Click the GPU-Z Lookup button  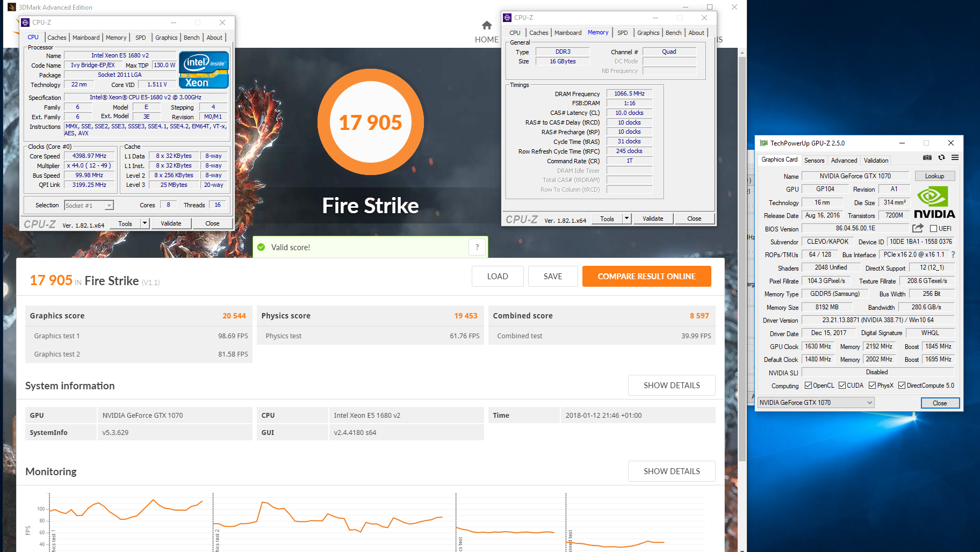tap(934, 176)
